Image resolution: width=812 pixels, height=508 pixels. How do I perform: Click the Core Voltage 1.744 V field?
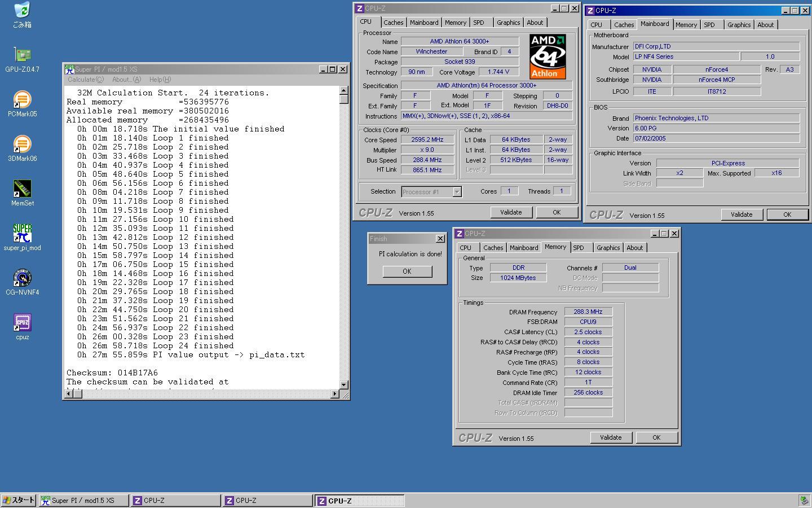coord(498,72)
